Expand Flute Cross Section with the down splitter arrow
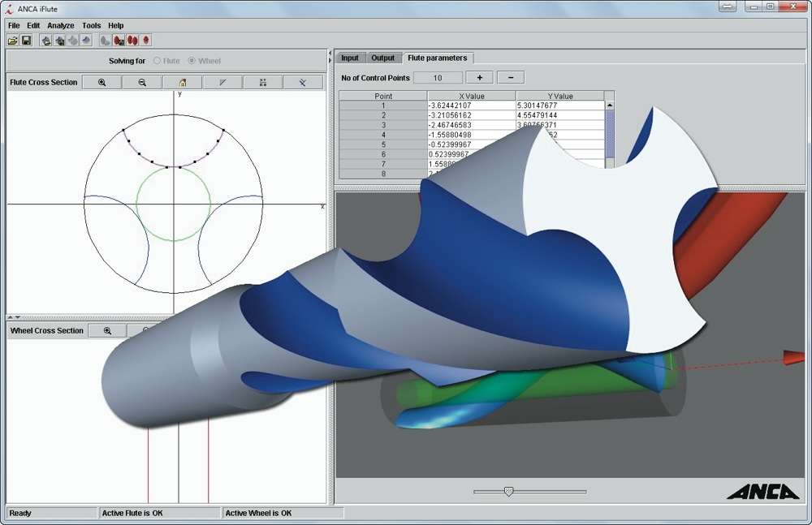The height and width of the screenshot is (525, 812). click(18, 316)
